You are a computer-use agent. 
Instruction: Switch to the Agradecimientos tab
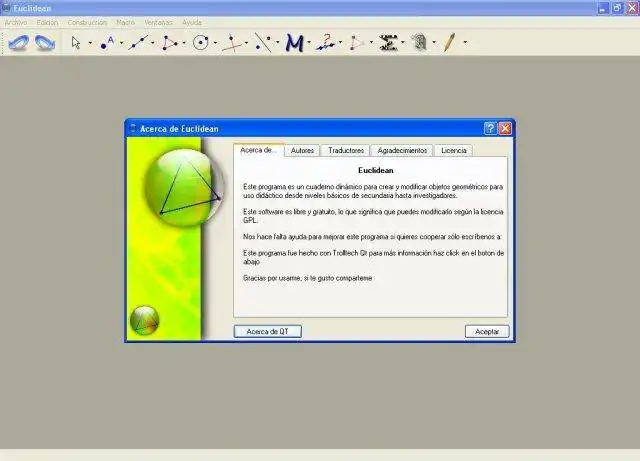coord(402,151)
